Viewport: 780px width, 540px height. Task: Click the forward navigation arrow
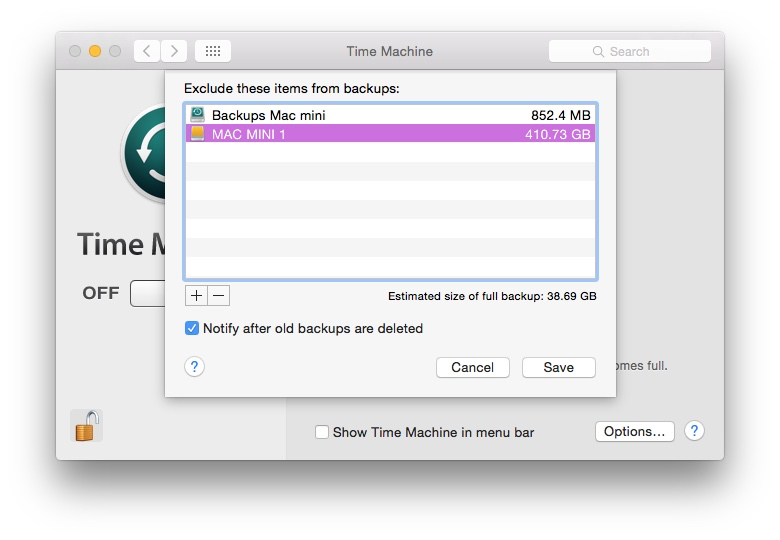(x=174, y=51)
